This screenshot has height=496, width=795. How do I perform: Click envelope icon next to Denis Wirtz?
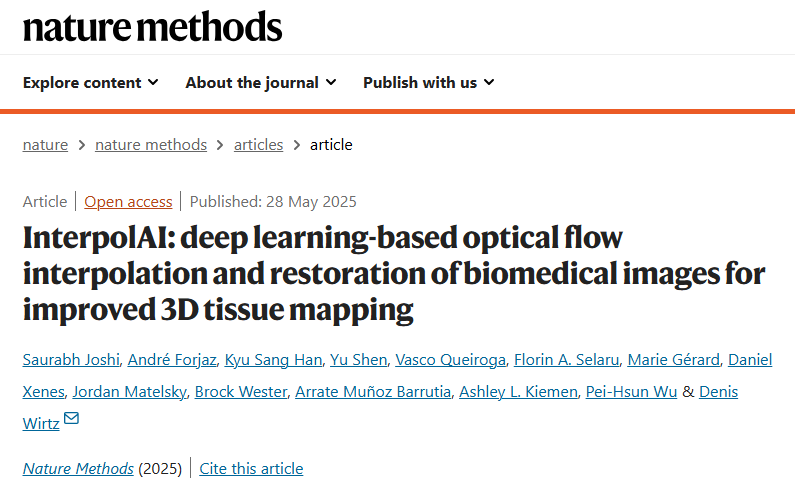coord(71,418)
